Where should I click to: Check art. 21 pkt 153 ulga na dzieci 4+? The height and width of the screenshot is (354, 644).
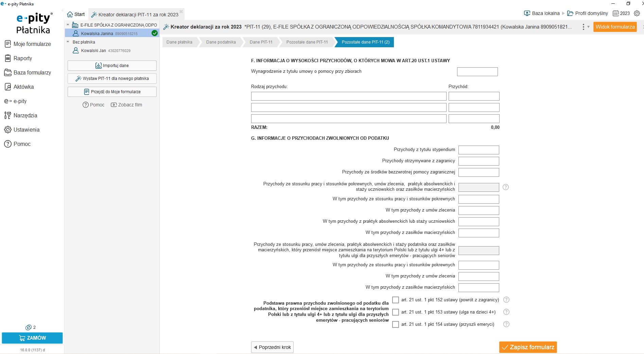pyautogui.click(x=396, y=312)
